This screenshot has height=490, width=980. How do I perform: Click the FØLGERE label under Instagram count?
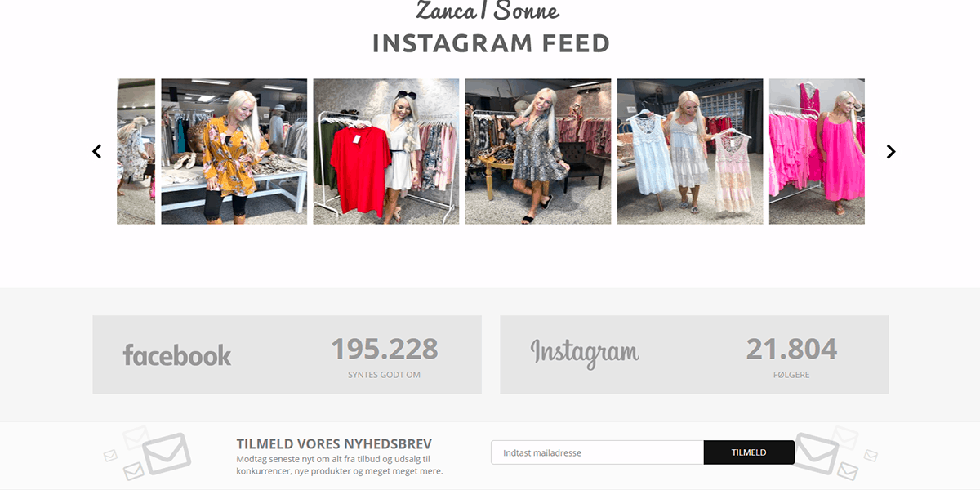791,375
